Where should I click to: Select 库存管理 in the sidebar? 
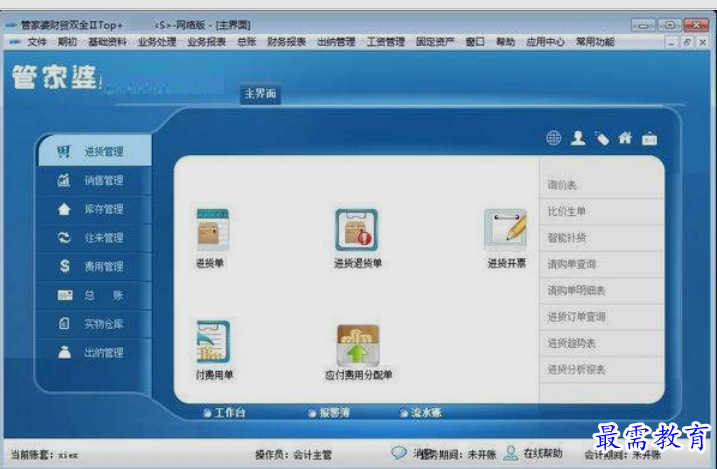coord(95,209)
